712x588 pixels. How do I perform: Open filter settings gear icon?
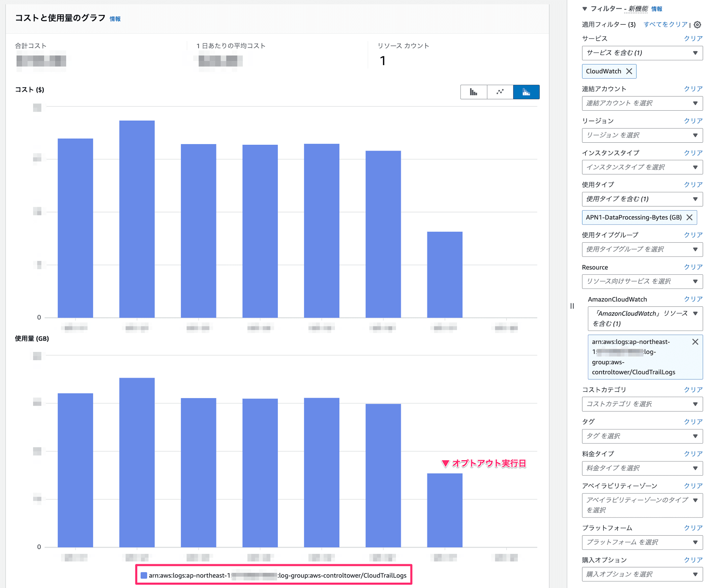pos(697,25)
